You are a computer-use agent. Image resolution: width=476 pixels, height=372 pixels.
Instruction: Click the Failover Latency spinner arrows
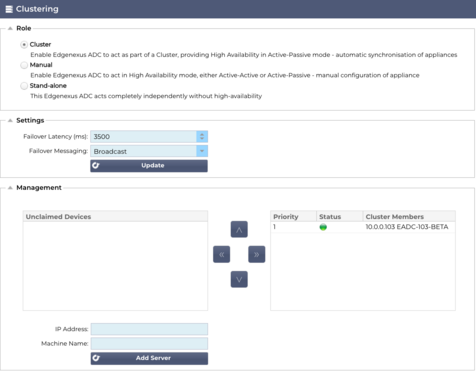tap(202, 137)
